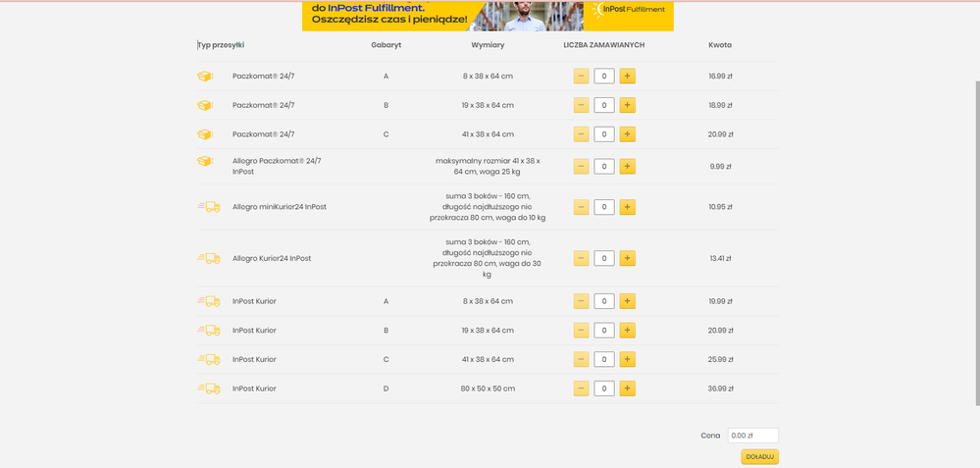This screenshot has height=468, width=980.
Task: Click plus for Allegro Kurier24 InPost
Action: click(x=628, y=258)
